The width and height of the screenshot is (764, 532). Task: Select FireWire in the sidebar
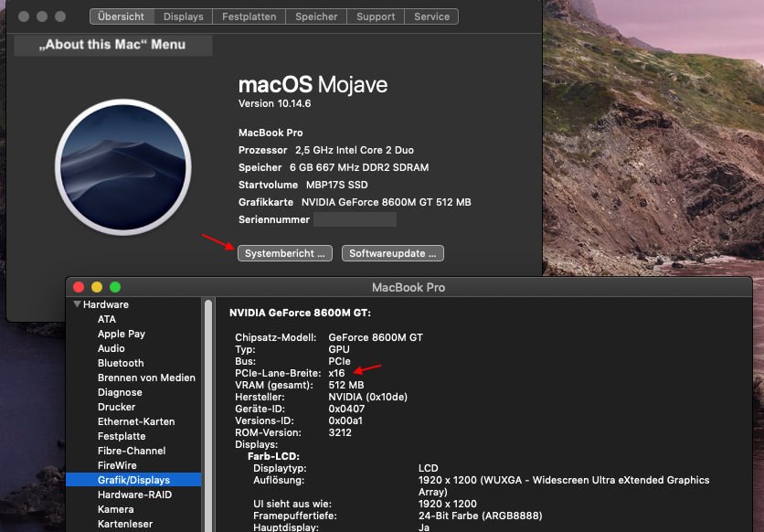point(117,465)
